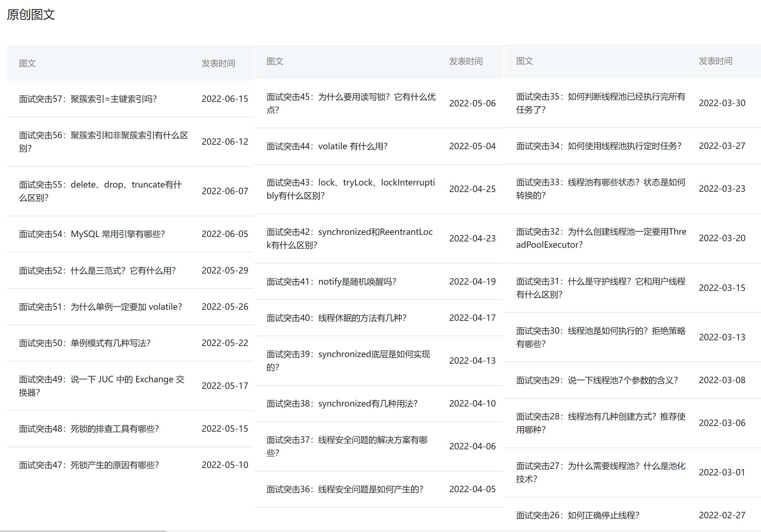Select the date 2022-04-10
Image resolution: width=761 pixels, height=532 pixels.
coord(472,403)
